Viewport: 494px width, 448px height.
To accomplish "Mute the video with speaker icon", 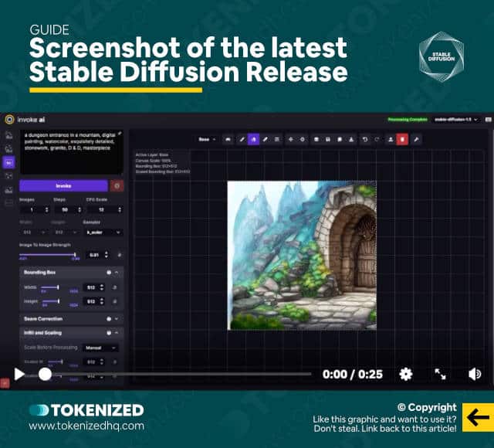I will click(475, 374).
